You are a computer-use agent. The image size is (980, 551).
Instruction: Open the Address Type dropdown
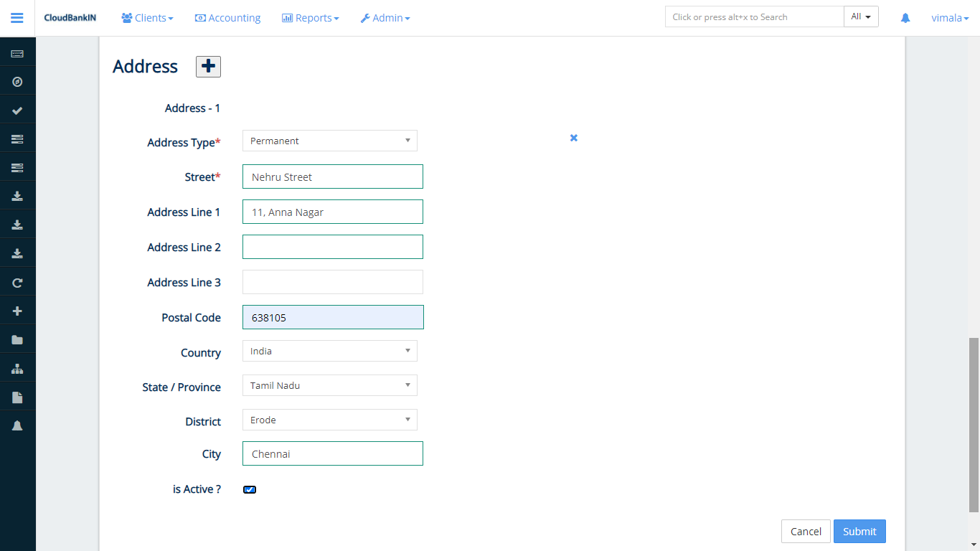329,141
